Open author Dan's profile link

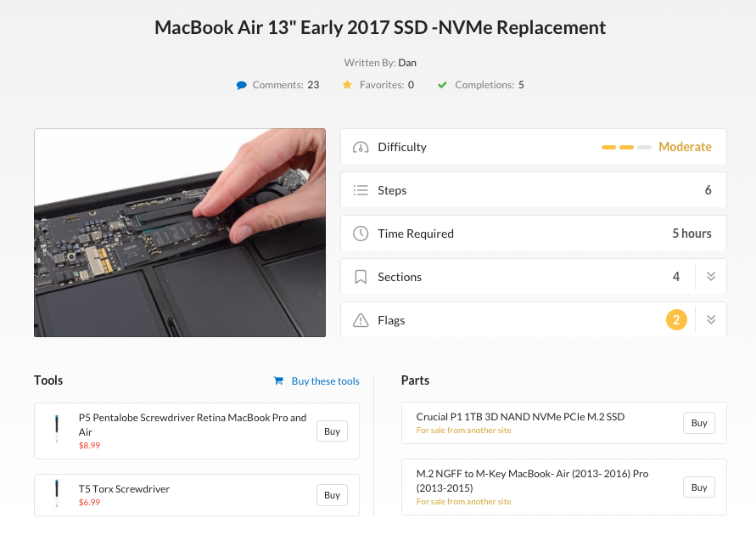[x=407, y=63]
